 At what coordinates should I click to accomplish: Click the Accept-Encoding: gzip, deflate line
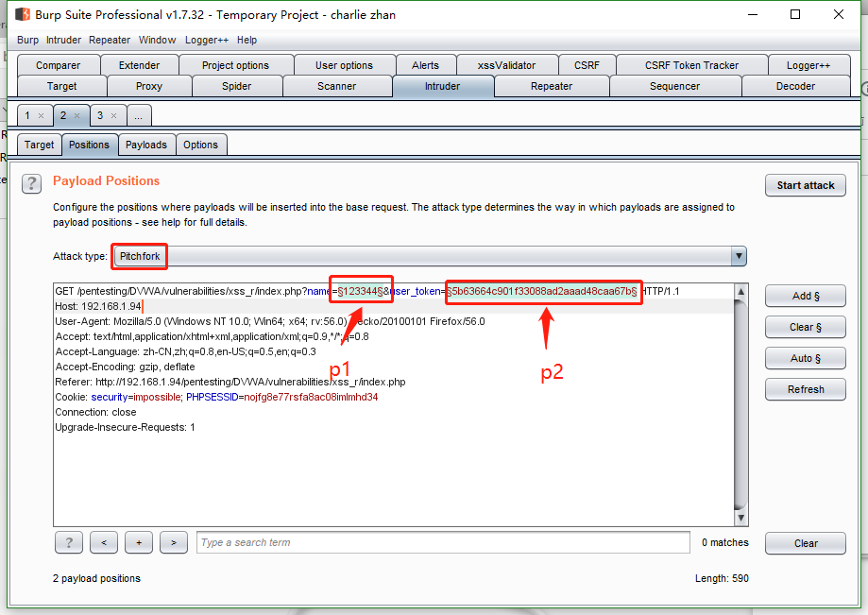[x=125, y=367]
